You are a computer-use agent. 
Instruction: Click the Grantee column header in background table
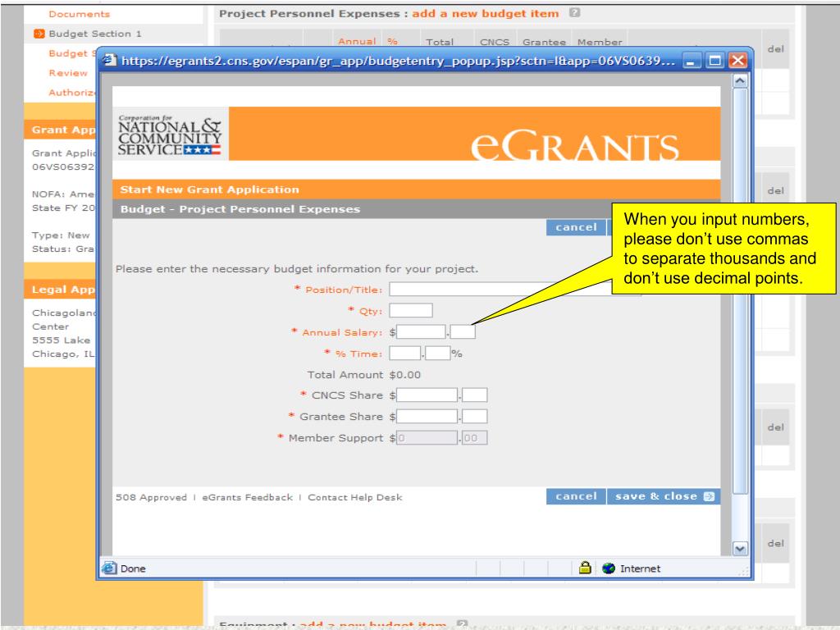[x=544, y=42]
